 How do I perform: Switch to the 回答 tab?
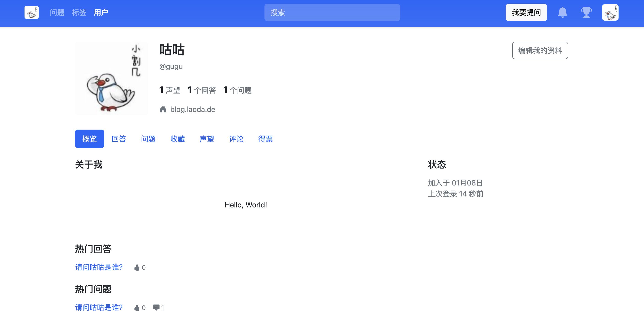pos(119,139)
